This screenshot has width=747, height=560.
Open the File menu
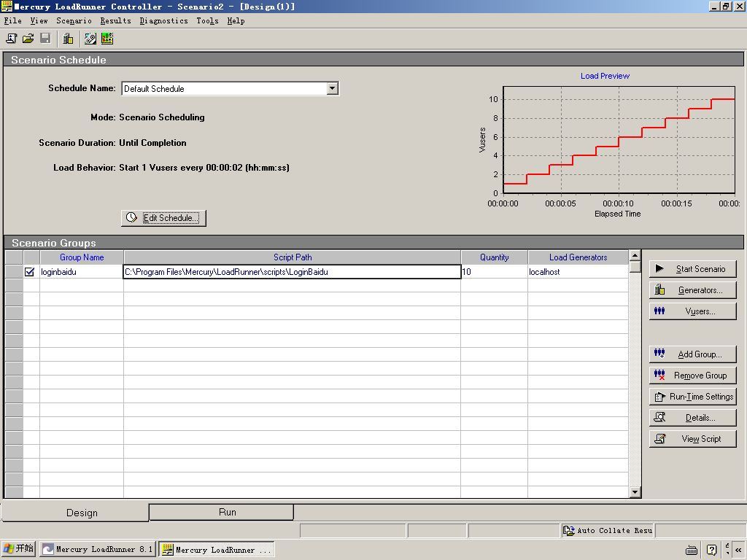tap(13, 20)
